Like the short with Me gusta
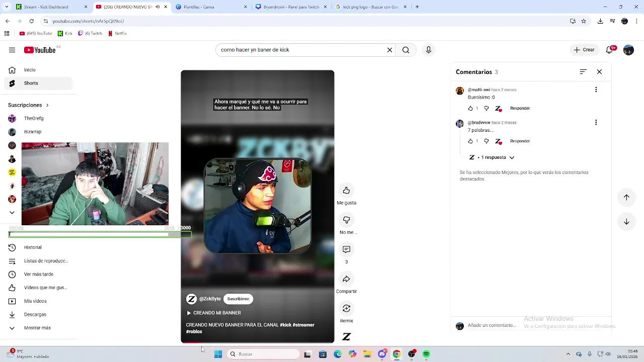The image size is (644, 362). [x=346, y=191]
